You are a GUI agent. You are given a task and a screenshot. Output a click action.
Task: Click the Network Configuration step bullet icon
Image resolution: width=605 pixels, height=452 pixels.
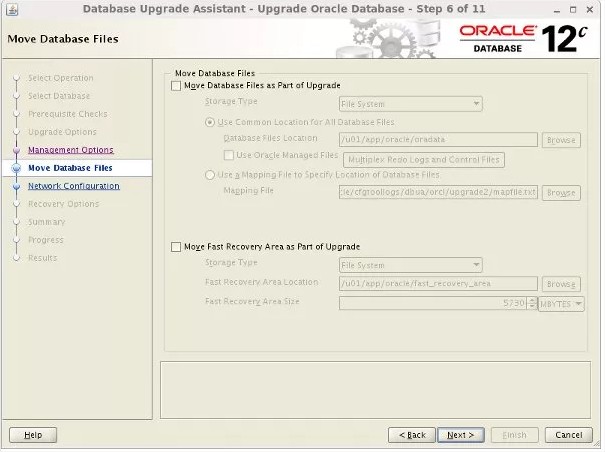coord(16,186)
